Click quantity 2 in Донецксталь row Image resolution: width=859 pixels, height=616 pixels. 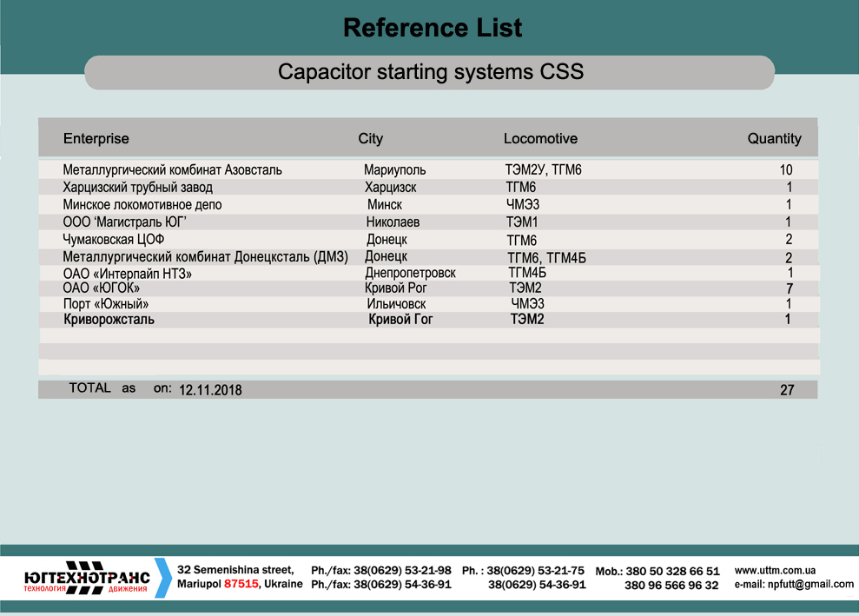click(789, 257)
